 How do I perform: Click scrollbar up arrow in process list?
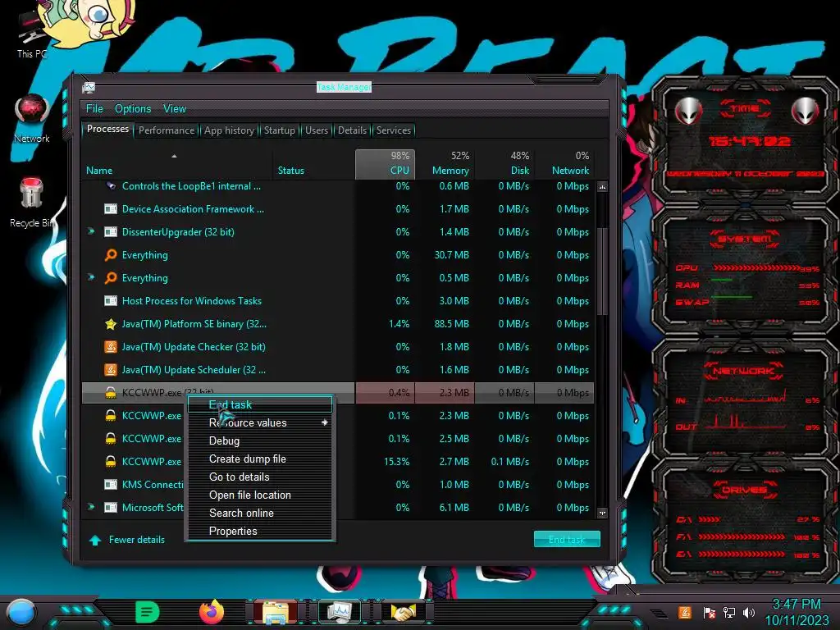tap(602, 187)
